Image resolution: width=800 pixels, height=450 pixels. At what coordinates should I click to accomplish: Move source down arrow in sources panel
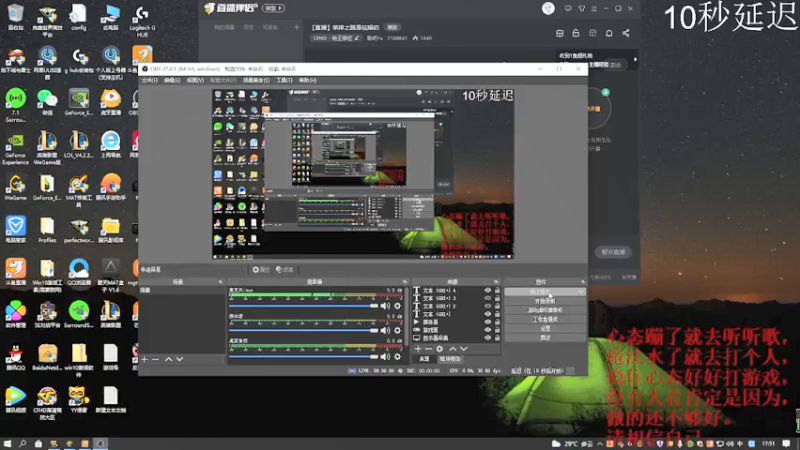(x=464, y=349)
